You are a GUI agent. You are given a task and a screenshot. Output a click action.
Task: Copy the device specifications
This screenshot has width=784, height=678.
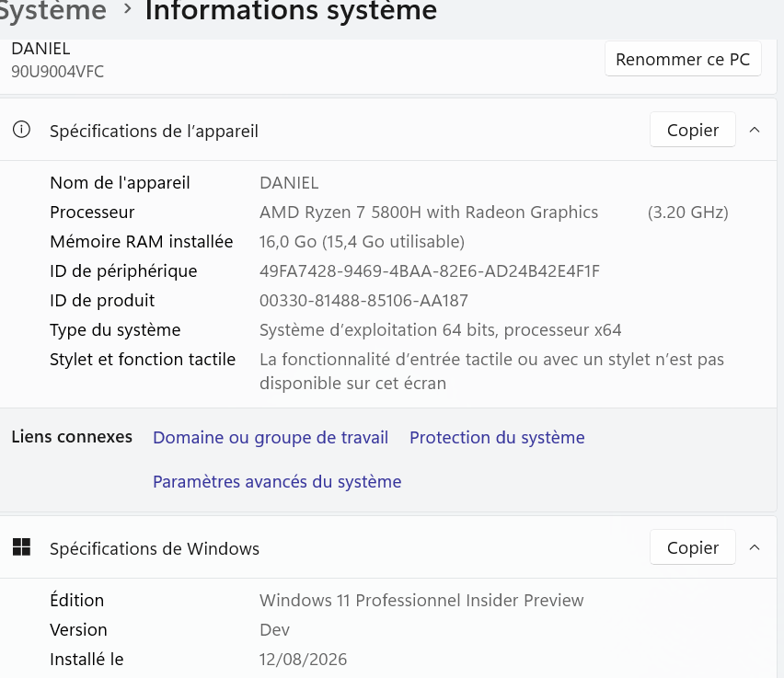(x=693, y=130)
